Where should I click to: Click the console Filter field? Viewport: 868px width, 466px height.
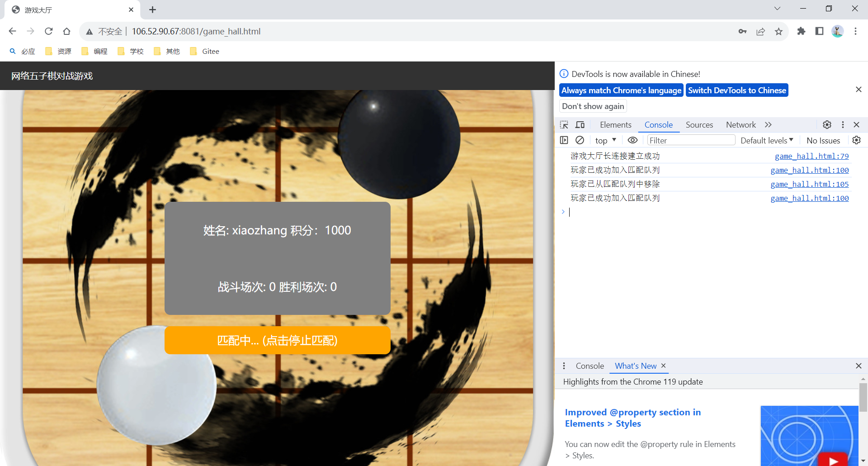691,140
